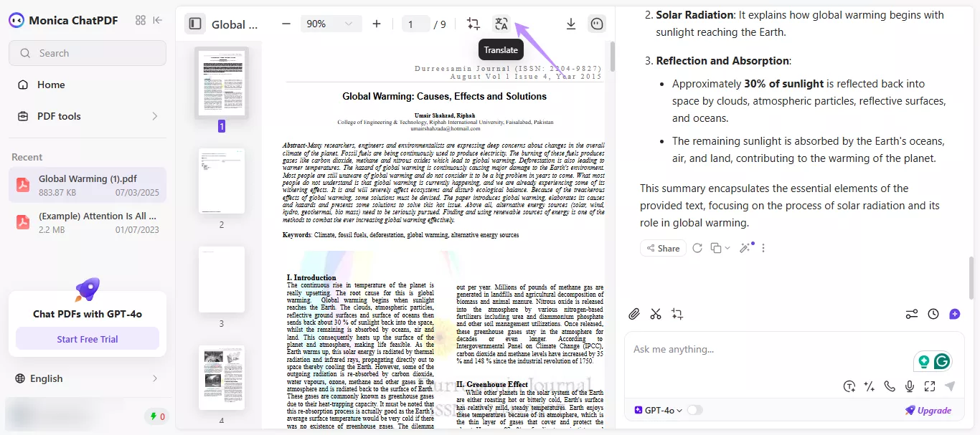Open the 90% zoom level dropdown
This screenshot has height=435, width=980.
pyautogui.click(x=330, y=23)
